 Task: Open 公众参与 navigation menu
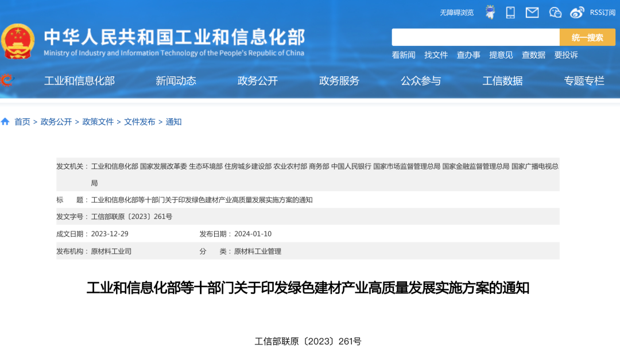pyautogui.click(x=421, y=81)
